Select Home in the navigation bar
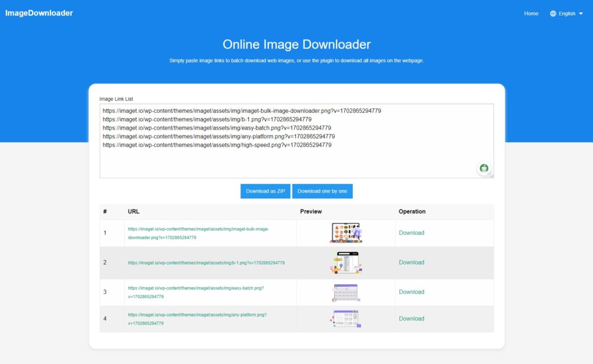 530,13
